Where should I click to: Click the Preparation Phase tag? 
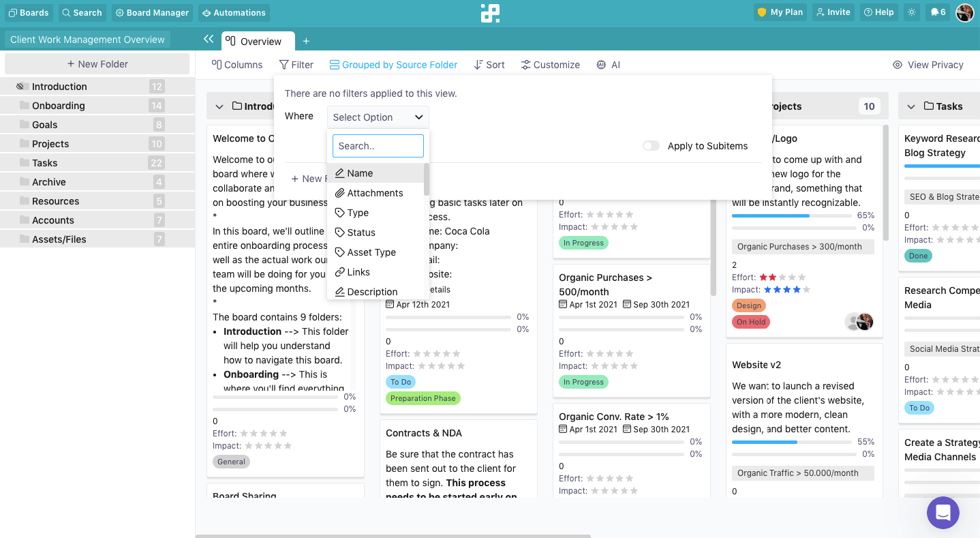point(423,398)
